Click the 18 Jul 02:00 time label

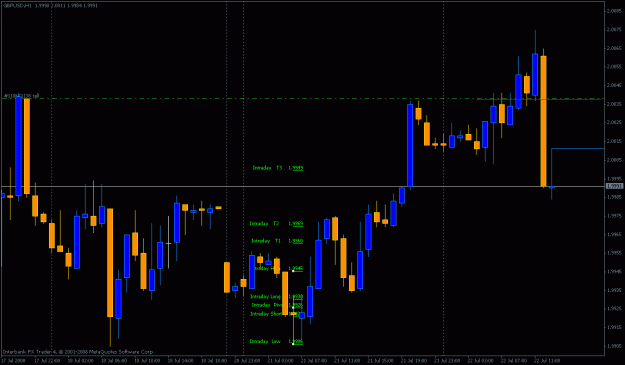81,361
